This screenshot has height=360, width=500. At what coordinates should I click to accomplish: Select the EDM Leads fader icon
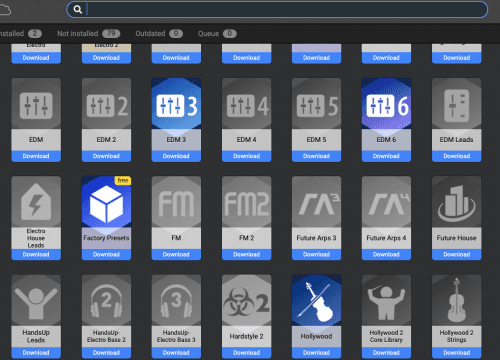point(457,106)
